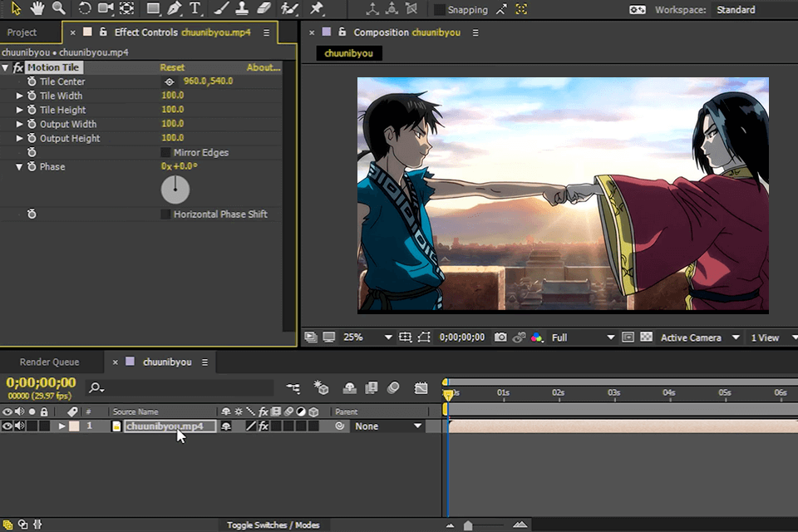Take a snapshot of the composition view
Image resolution: width=798 pixels, height=532 pixels.
click(x=500, y=337)
